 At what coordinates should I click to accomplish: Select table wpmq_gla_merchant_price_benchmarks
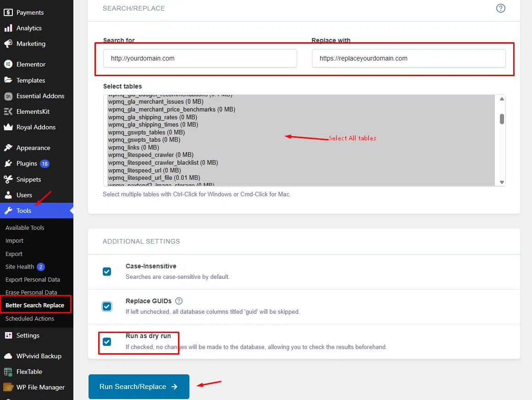172,110
